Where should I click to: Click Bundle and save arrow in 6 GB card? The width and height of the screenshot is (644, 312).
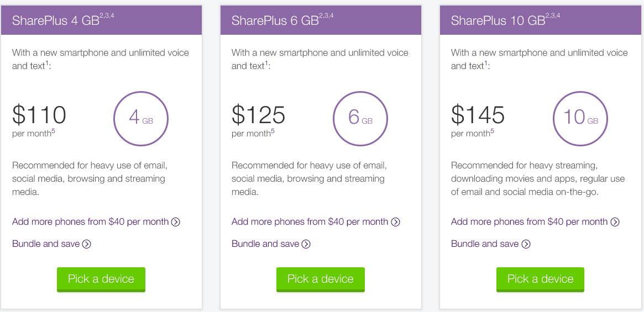point(306,244)
